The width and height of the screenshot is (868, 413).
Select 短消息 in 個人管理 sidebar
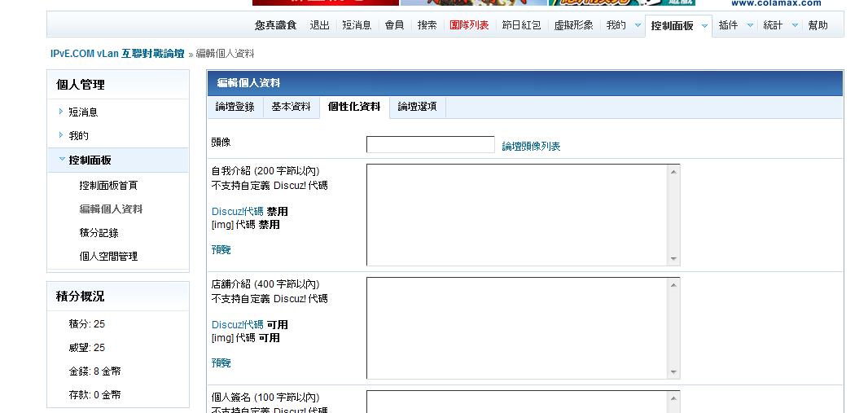83,112
